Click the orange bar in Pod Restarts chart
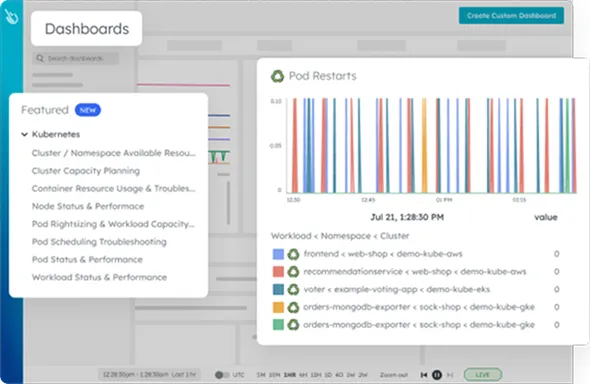This screenshot has height=384, width=590. tap(424, 145)
